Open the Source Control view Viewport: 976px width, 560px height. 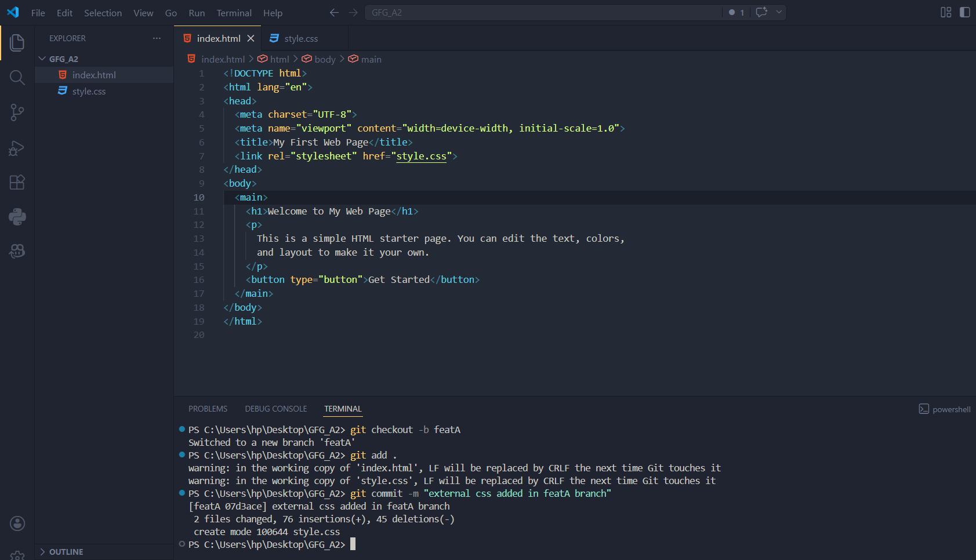coord(17,112)
